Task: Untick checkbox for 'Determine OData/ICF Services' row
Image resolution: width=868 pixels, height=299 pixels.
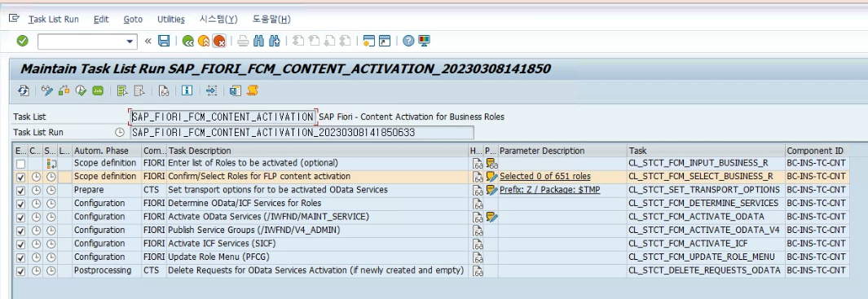Action: coord(20,204)
